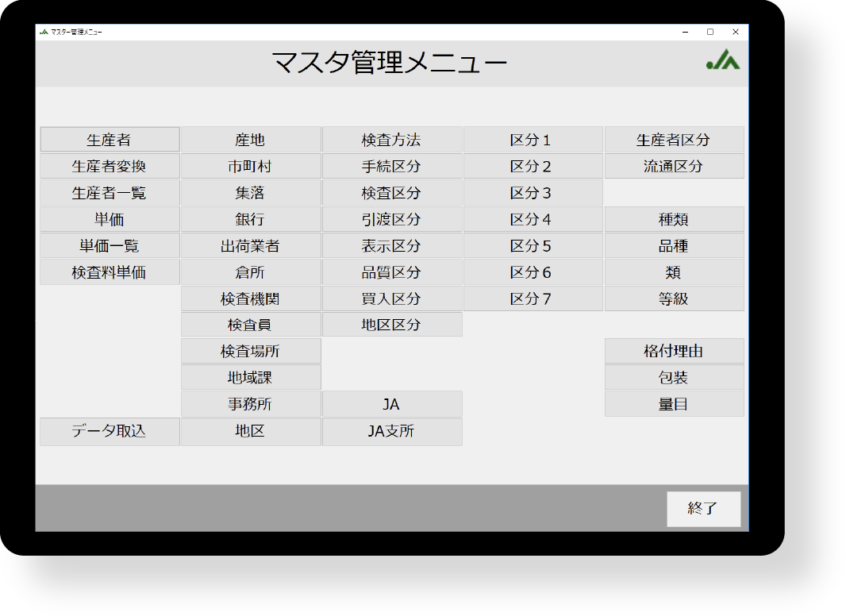
Task: Open the 量目 master
Action: pyautogui.click(x=674, y=404)
